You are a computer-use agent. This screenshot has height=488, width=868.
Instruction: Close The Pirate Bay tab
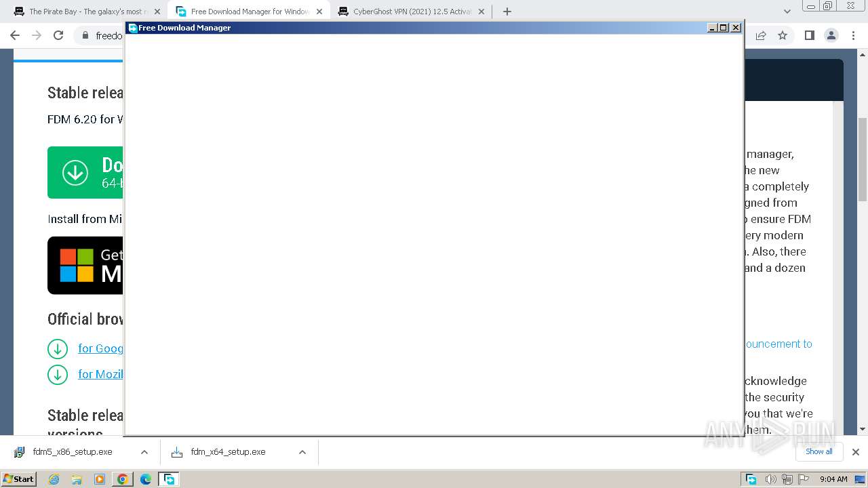[x=157, y=12]
